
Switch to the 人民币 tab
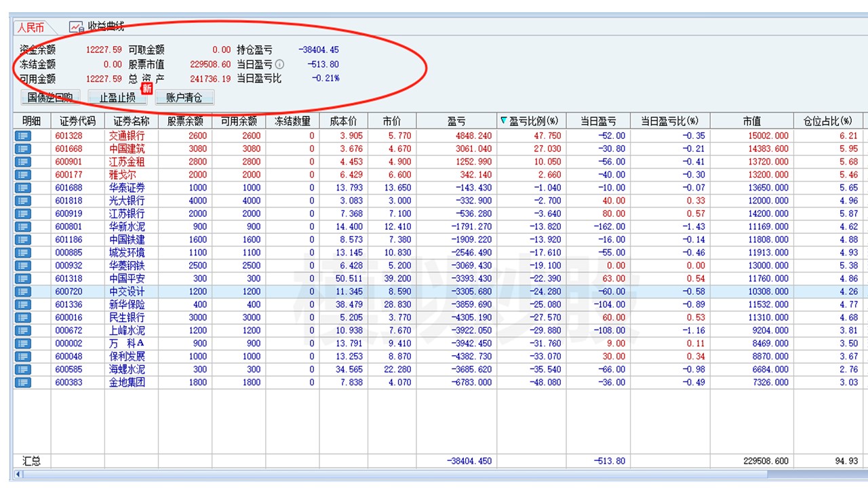pyautogui.click(x=31, y=28)
